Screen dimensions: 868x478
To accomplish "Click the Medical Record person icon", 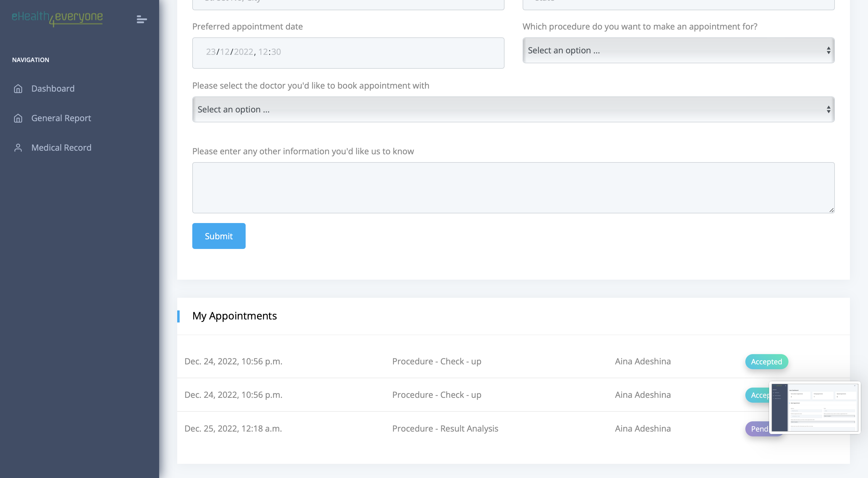I will 18,147.
